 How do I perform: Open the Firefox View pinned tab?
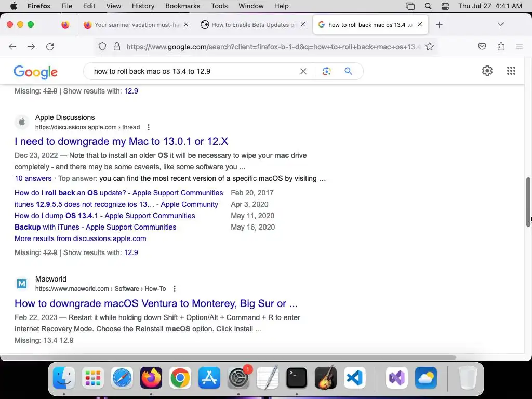pos(65,24)
